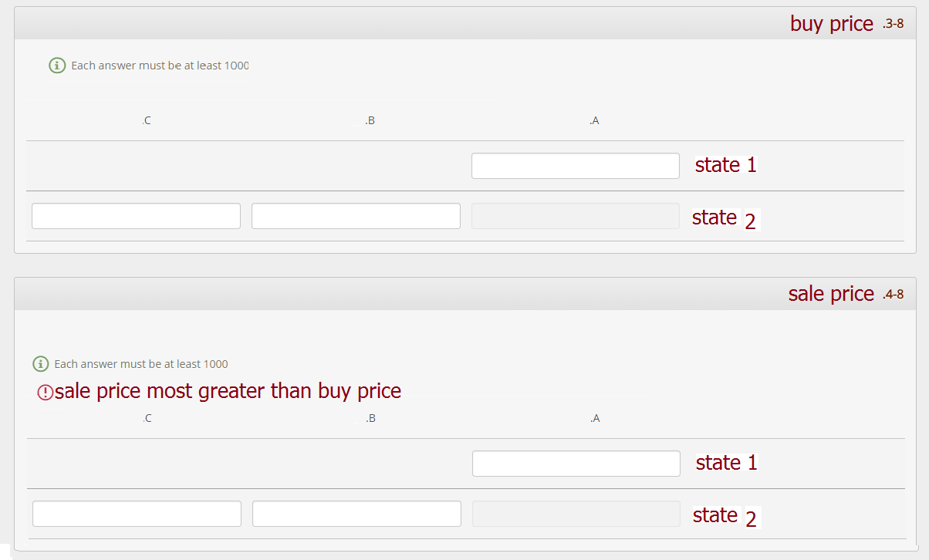This screenshot has width=929, height=560.
Task: Click column .A header in buy price table
Action: click(x=594, y=120)
